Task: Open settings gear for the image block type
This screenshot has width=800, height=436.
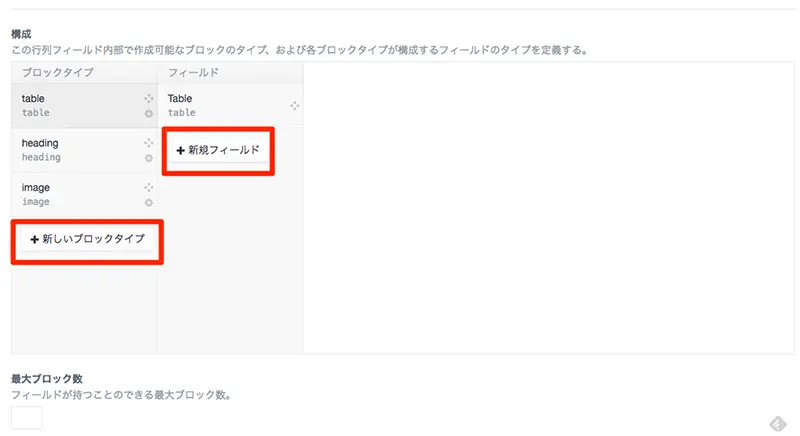Action: [148, 202]
